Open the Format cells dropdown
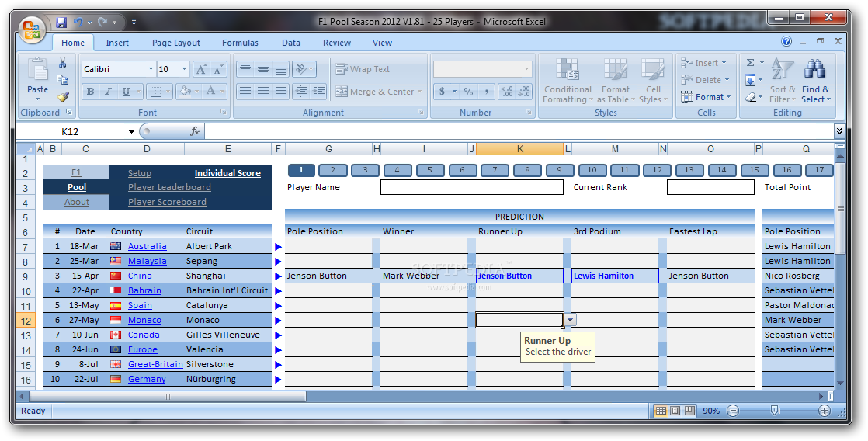 [728, 97]
